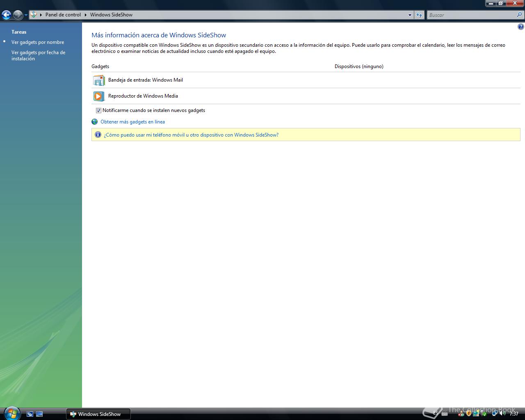Open the recent pages dropdown beside Forward
The height and width of the screenshot is (420, 525).
26,15
